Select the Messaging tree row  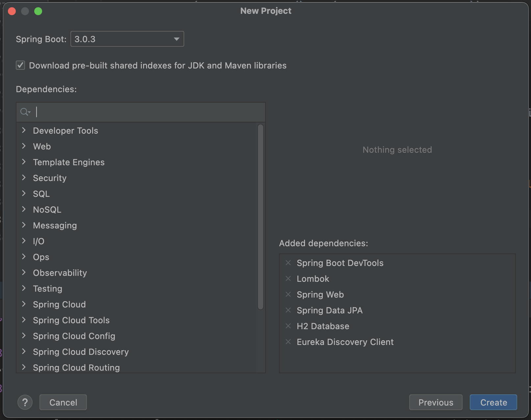[137, 225]
